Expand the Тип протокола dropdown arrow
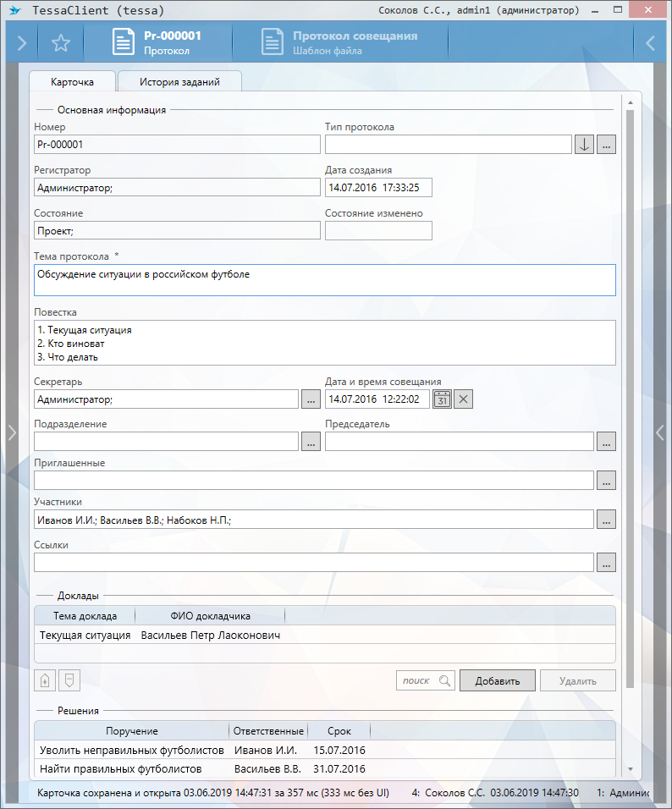The image size is (672, 809). click(584, 145)
